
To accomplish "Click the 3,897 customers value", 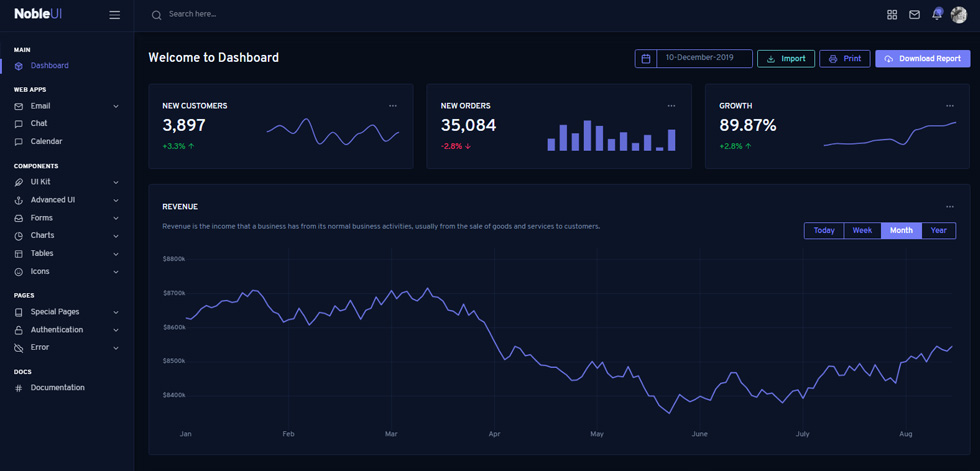I will click(x=184, y=126).
